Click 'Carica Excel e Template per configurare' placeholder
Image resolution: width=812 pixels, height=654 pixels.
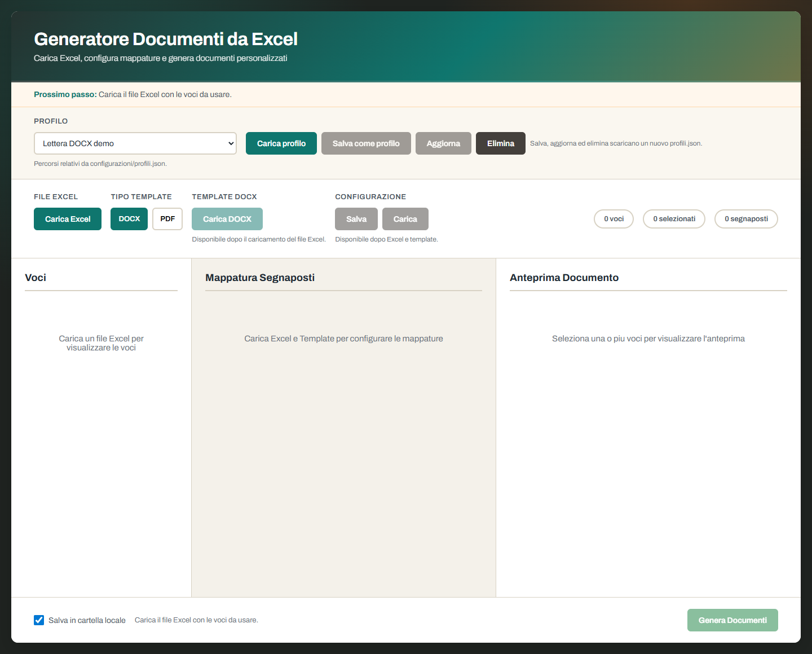[343, 339]
